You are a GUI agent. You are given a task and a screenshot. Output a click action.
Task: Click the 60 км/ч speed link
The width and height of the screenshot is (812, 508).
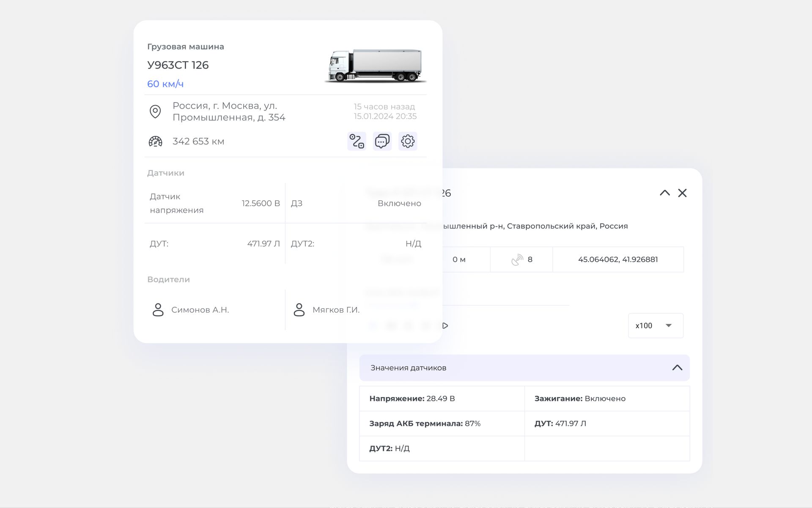[x=165, y=84]
